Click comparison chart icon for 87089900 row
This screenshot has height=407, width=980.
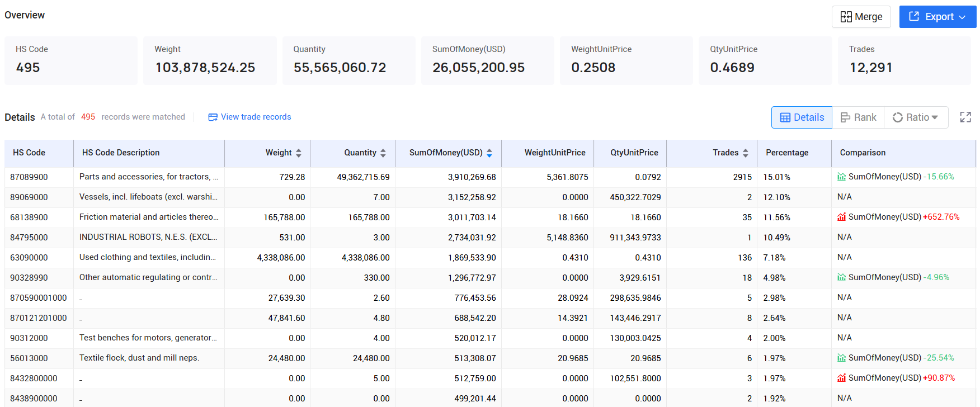click(841, 177)
